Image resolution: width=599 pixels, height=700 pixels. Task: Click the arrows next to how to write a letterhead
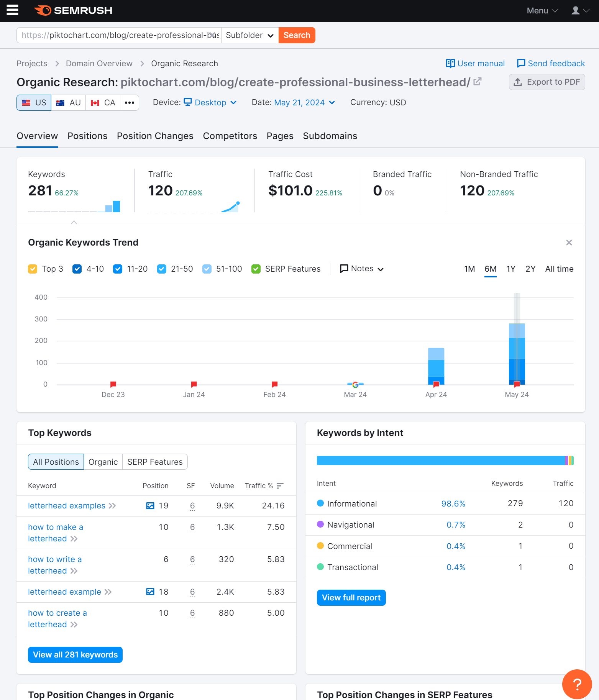coord(74,571)
